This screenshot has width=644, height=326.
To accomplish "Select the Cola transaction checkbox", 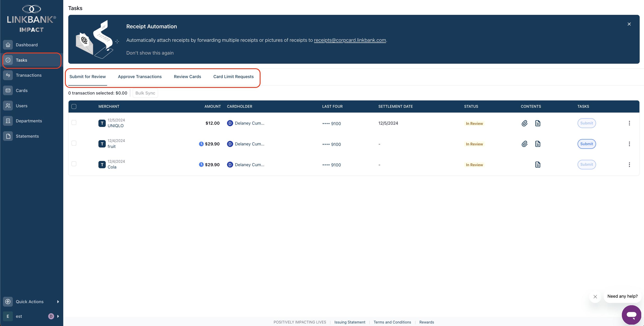I will click(x=74, y=164).
